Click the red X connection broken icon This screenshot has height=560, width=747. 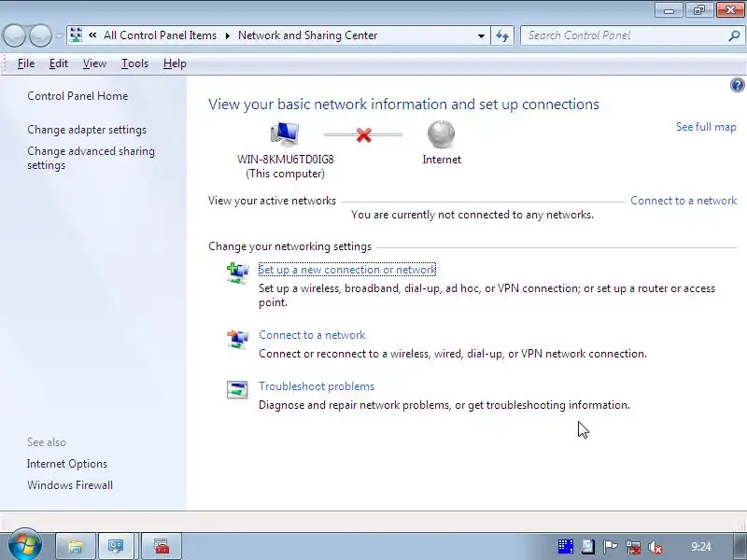[x=363, y=134]
